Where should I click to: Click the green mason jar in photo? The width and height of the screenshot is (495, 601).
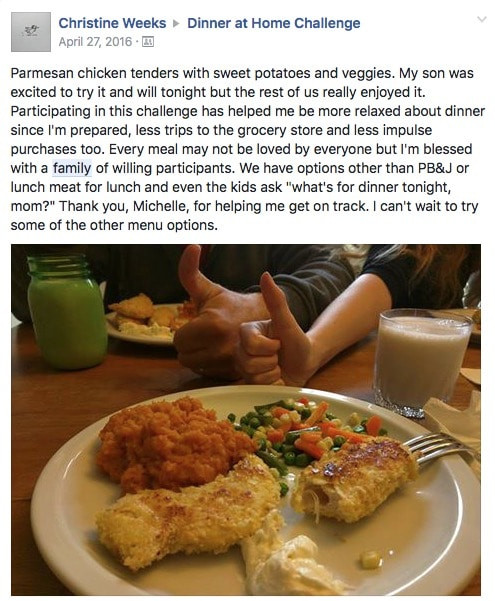pyautogui.click(x=66, y=311)
